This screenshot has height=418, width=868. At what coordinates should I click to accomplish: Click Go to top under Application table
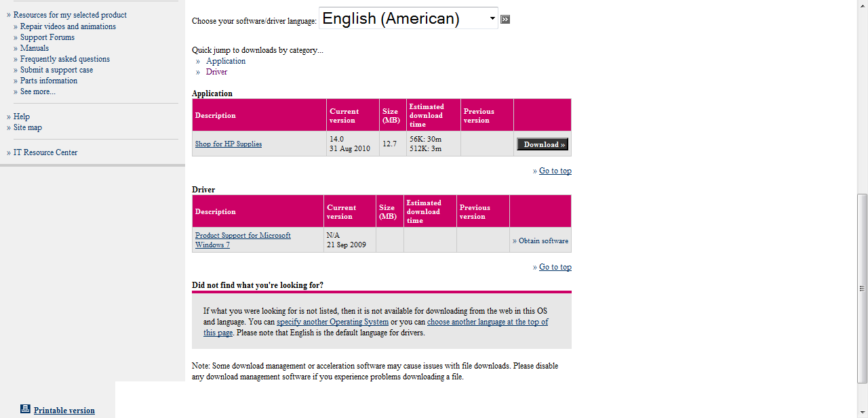pyautogui.click(x=555, y=171)
